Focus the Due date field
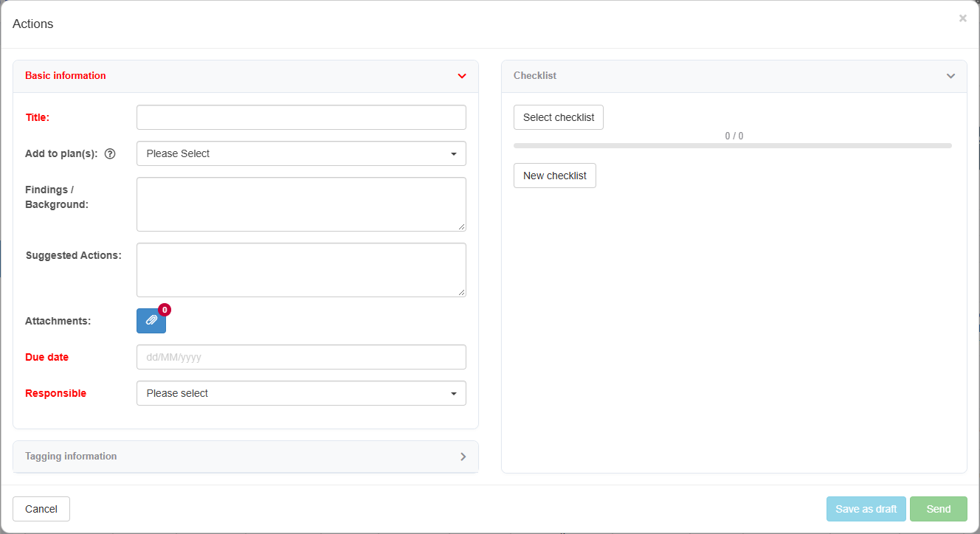Viewport: 980px width, 534px height. coord(301,357)
